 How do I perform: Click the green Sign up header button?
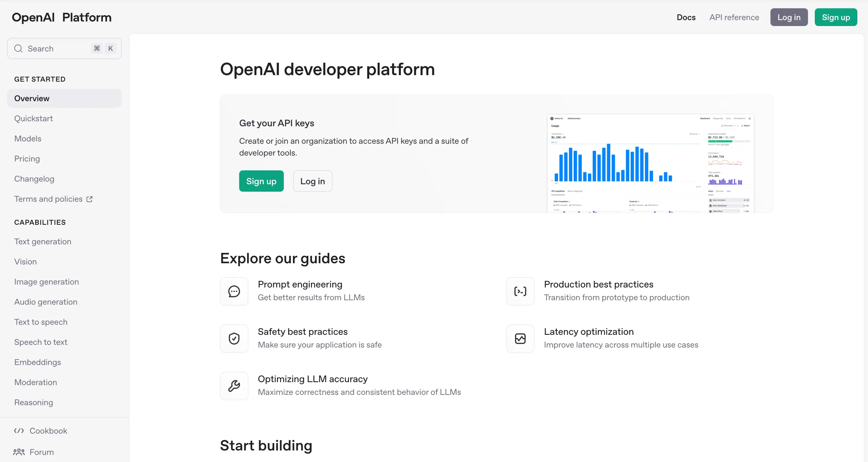pyautogui.click(x=836, y=17)
